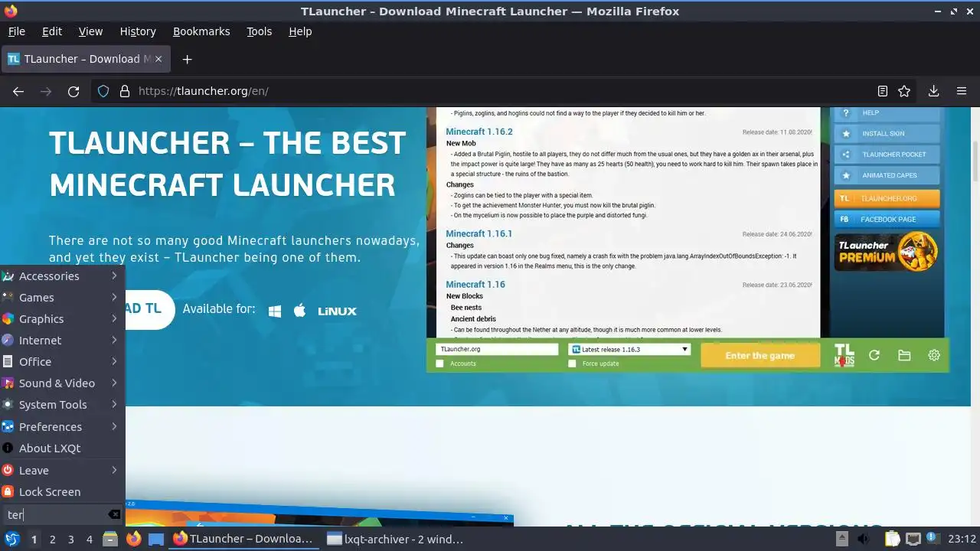
Task: Tick the Accounts checkbox
Action: click(x=439, y=364)
